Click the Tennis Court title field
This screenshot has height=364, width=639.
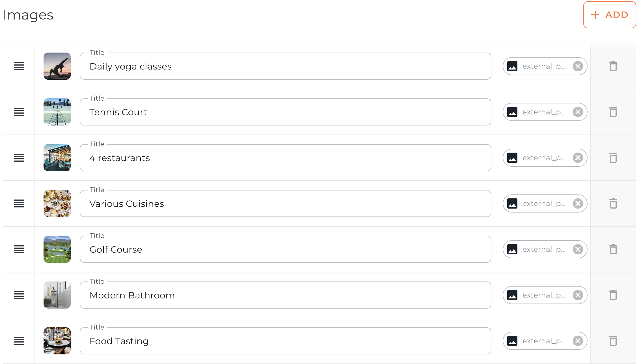click(x=285, y=112)
